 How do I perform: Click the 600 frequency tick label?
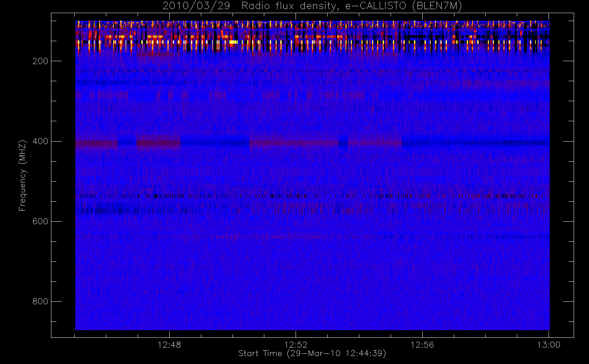(40, 221)
